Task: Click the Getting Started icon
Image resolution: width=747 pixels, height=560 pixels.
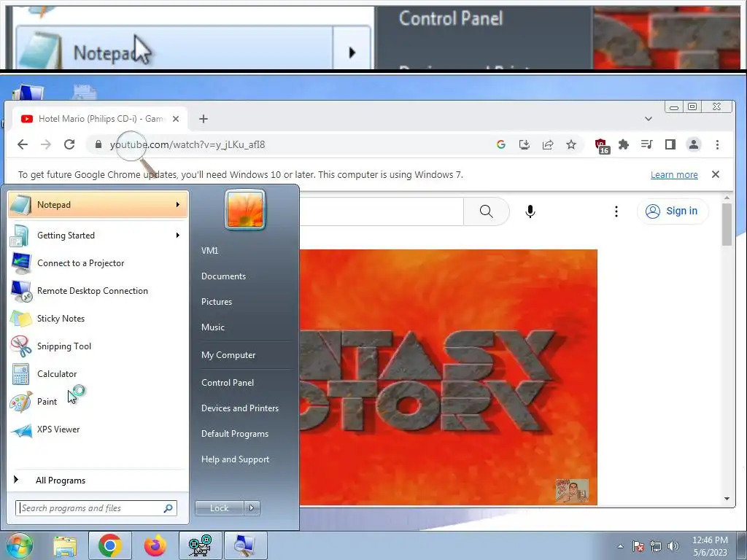Action: click(20, 236)
